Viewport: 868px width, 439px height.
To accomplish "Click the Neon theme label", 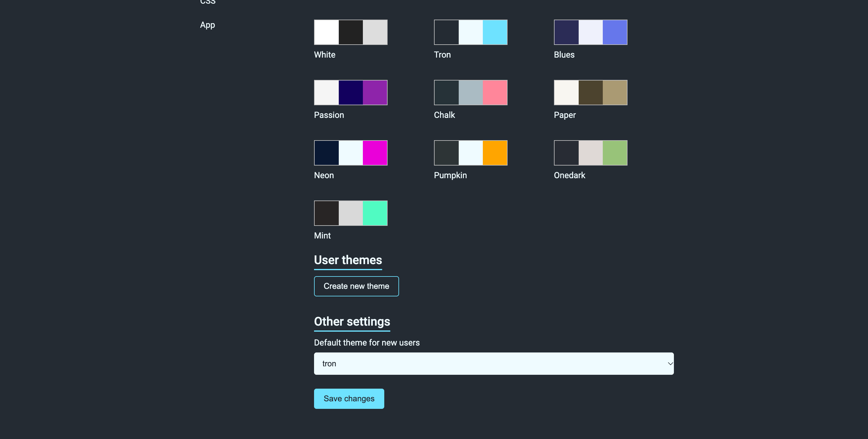I will click(x=324, y=175).
